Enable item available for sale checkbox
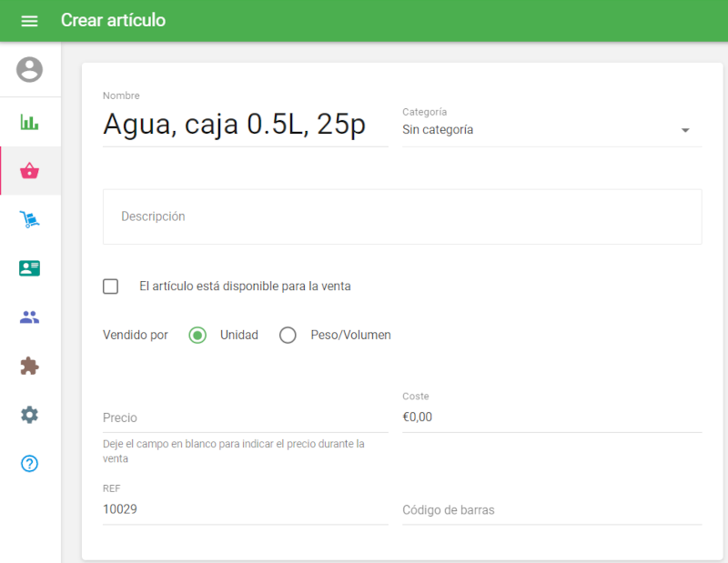 pyautogui.click(x=110, y=286)
